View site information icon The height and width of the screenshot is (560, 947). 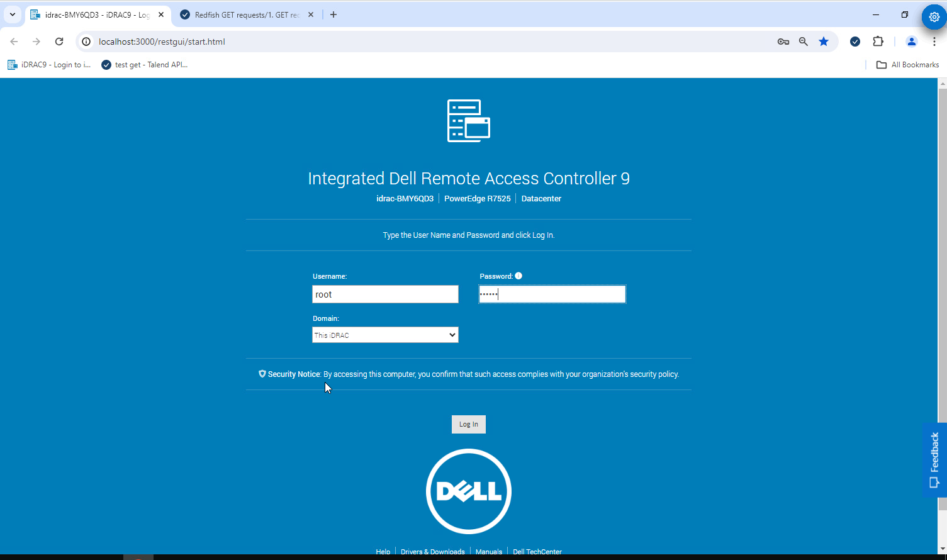coord(87,42)
